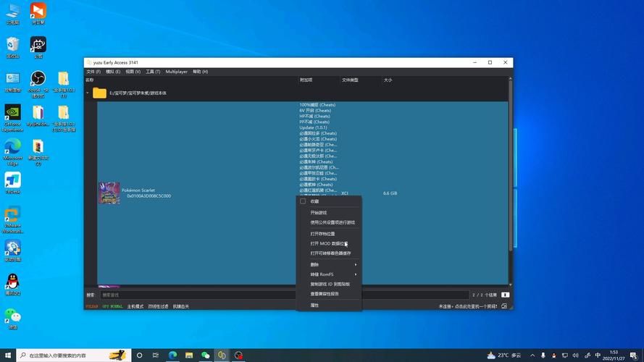Switch to yuzu taskbar icon
Viewport: 644px width, 362px height.
[222, 355]
